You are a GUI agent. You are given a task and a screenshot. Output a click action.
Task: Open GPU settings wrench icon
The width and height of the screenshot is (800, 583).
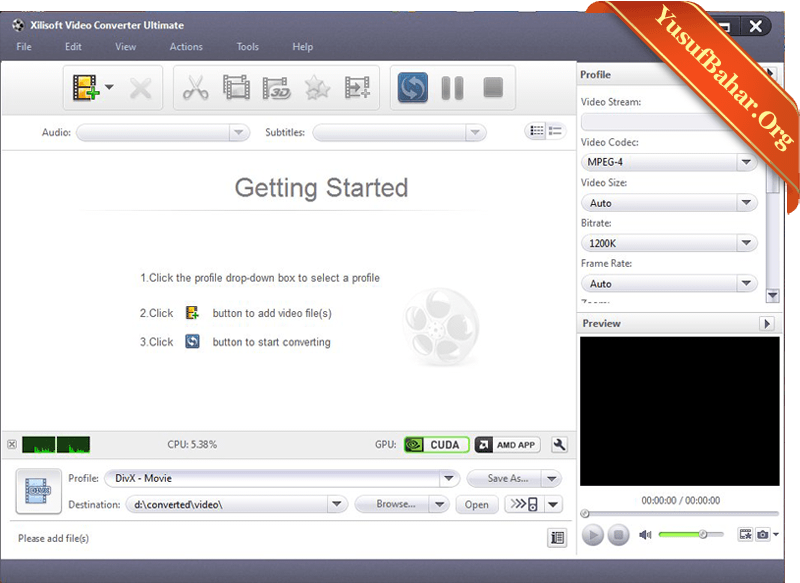click(x=559, y=445)
